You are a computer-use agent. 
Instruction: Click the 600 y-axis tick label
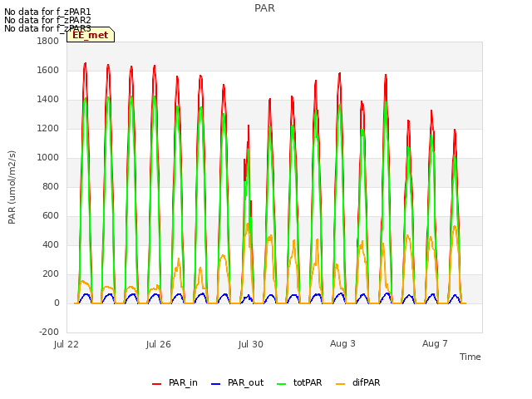51,216
